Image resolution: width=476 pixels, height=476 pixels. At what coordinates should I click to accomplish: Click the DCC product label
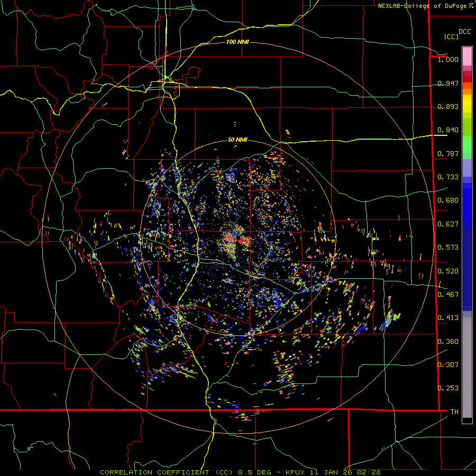[464, 32]
